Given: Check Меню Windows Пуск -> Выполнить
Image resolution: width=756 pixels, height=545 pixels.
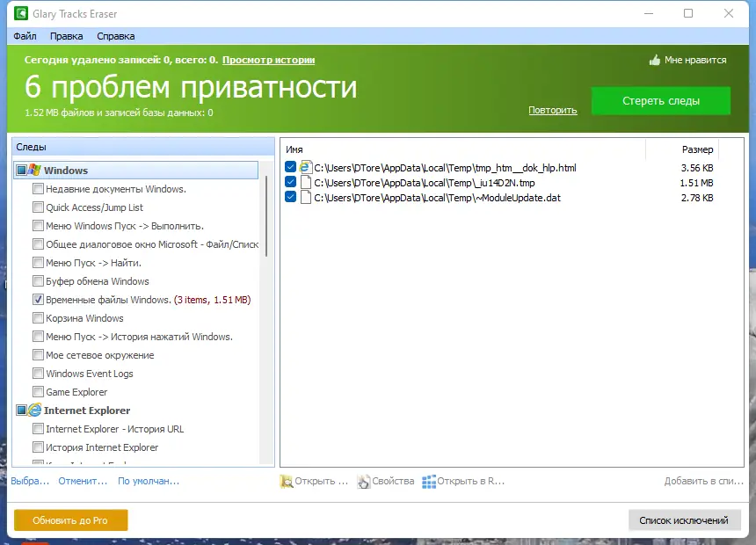Looking at the screenshot, I should [38, 225].
